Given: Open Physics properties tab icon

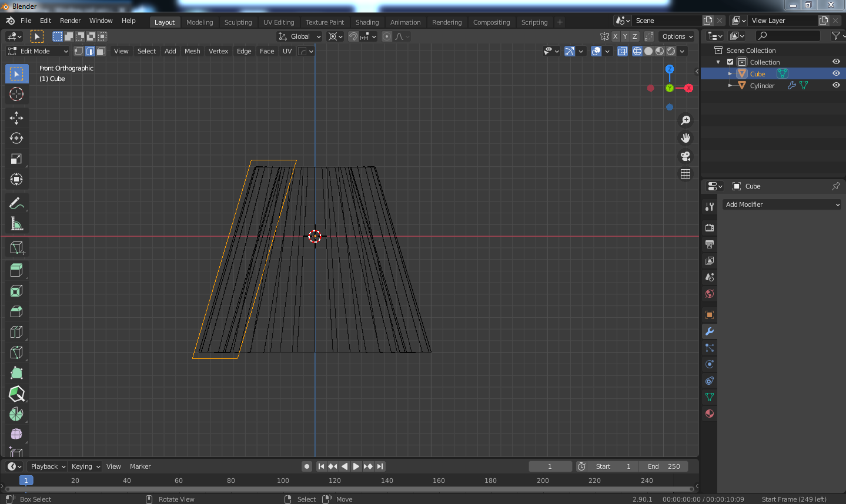Looking at the screenshot, I should [710, 364].
